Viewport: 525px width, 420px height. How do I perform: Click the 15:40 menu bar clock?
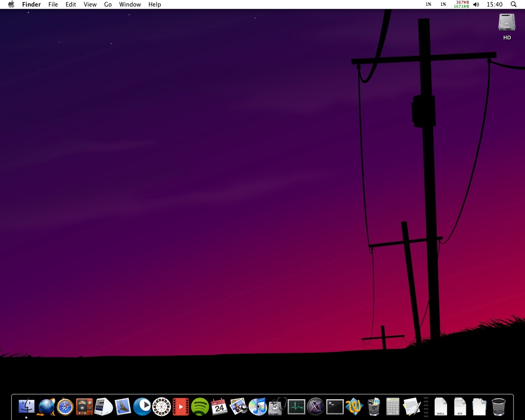495,5
